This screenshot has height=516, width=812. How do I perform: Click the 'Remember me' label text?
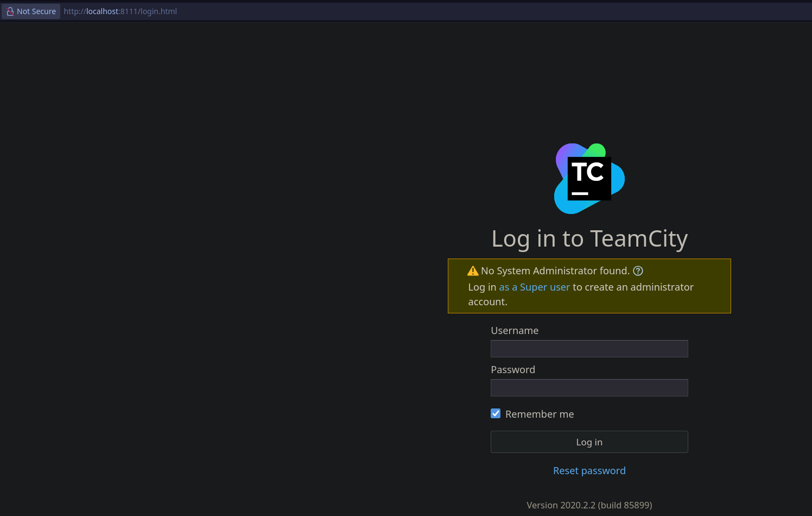pyautogui.click(x=540, y=414)
